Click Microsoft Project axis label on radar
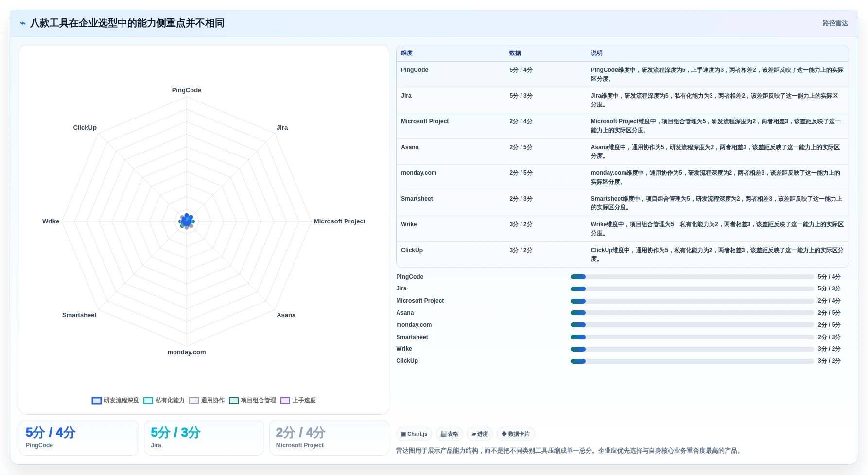 coord(340,221)
